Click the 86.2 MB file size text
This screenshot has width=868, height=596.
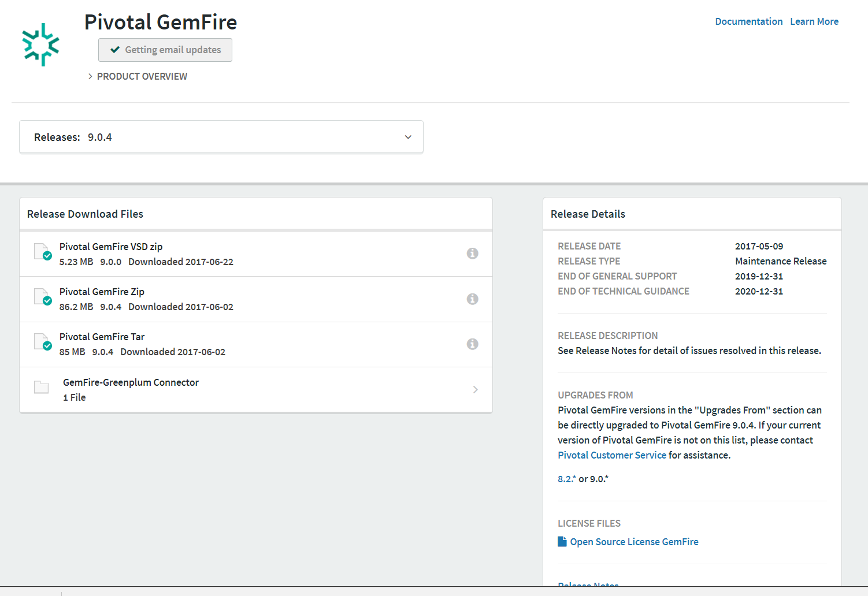(x=76, y=307)
